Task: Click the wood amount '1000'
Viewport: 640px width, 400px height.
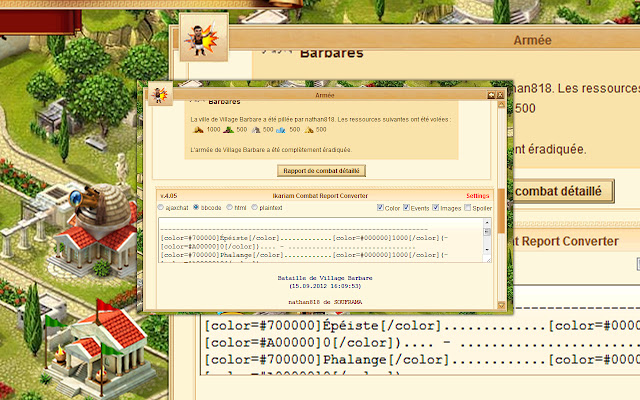Action: tap(213, 129)
